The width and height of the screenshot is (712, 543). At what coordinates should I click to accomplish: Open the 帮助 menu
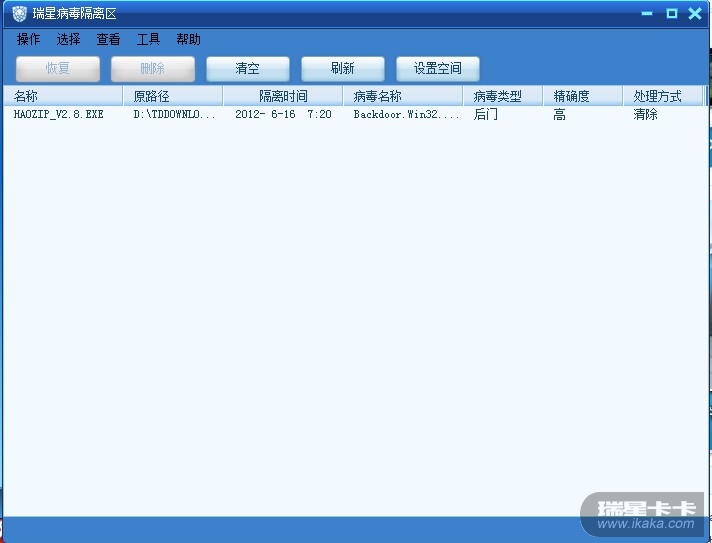click(x=188, y=39)
